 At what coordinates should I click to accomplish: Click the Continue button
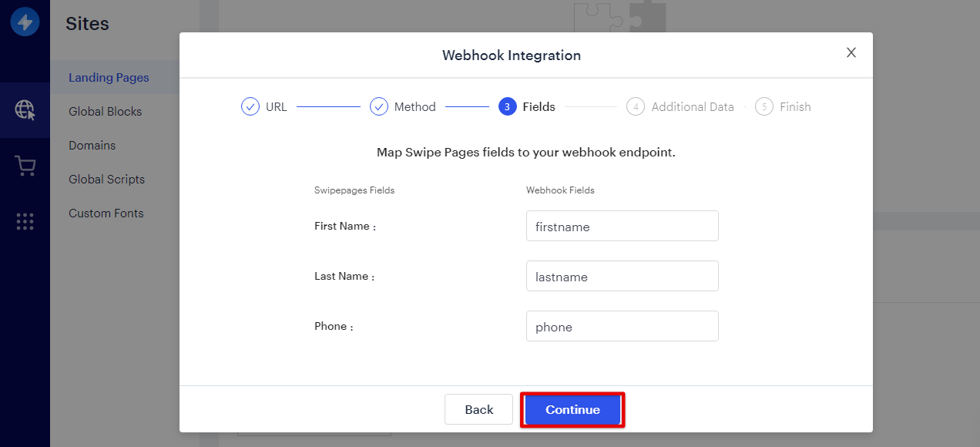point(572,409)
